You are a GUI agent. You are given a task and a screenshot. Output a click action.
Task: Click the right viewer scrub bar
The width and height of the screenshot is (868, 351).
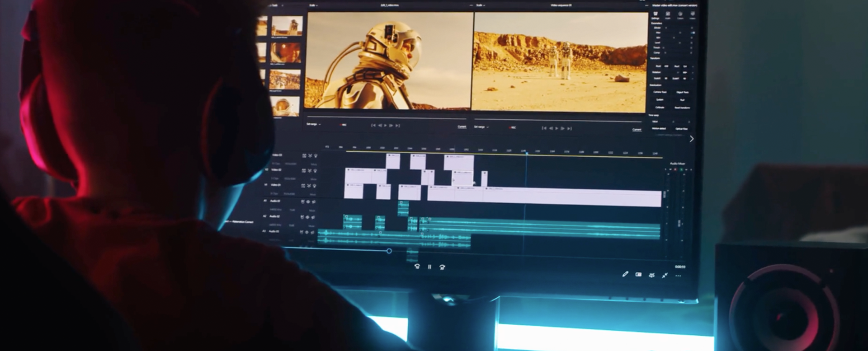click(558, 121)
